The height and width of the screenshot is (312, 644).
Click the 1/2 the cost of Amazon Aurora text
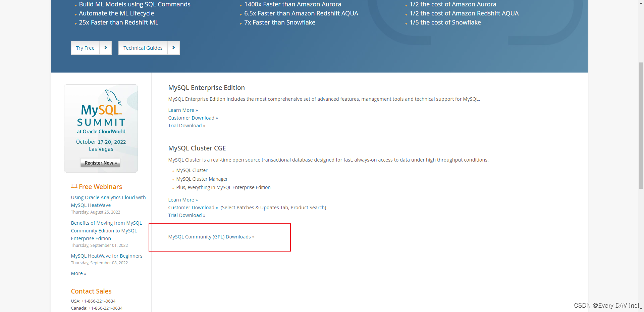pos(453,4)
